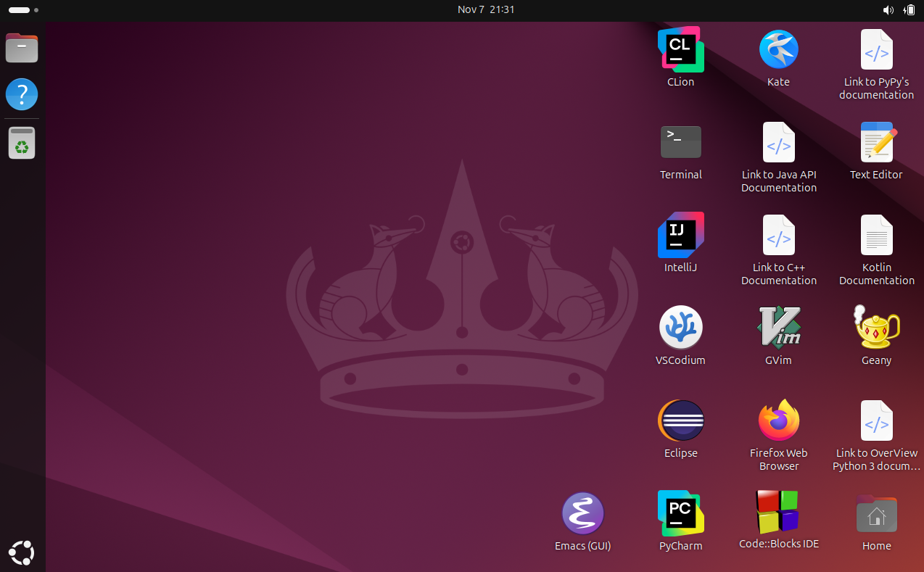Open the Files icon in the dock

22,48
